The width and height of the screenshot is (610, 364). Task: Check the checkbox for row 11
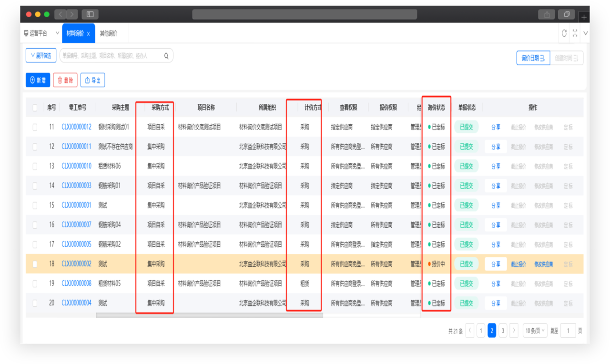(35, 127)
